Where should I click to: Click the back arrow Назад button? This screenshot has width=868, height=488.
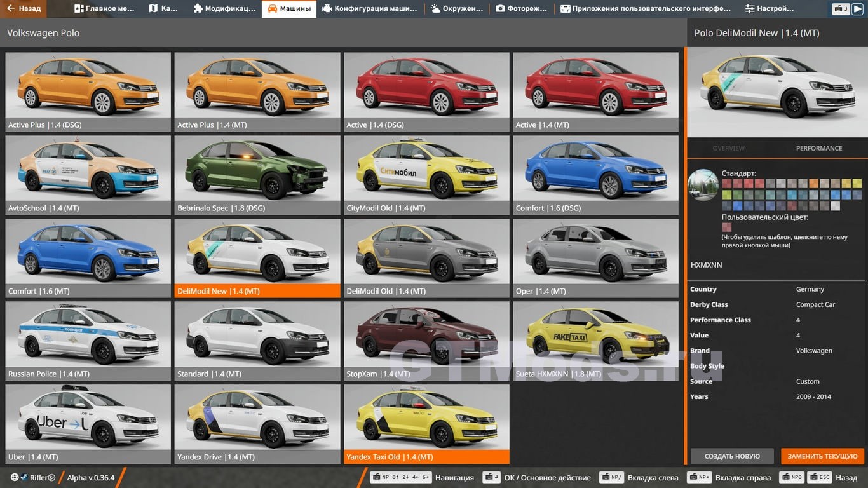(24, 9)
